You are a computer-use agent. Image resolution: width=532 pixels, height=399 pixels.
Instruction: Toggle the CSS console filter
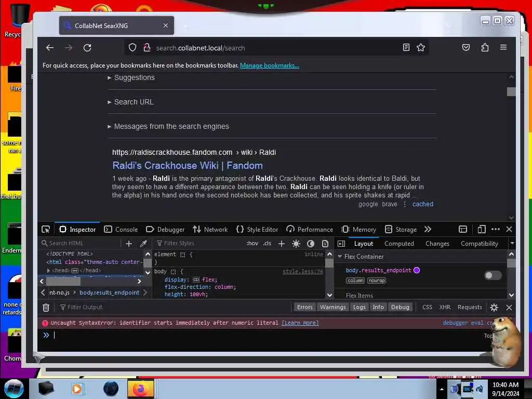click(x=427, y=307)
